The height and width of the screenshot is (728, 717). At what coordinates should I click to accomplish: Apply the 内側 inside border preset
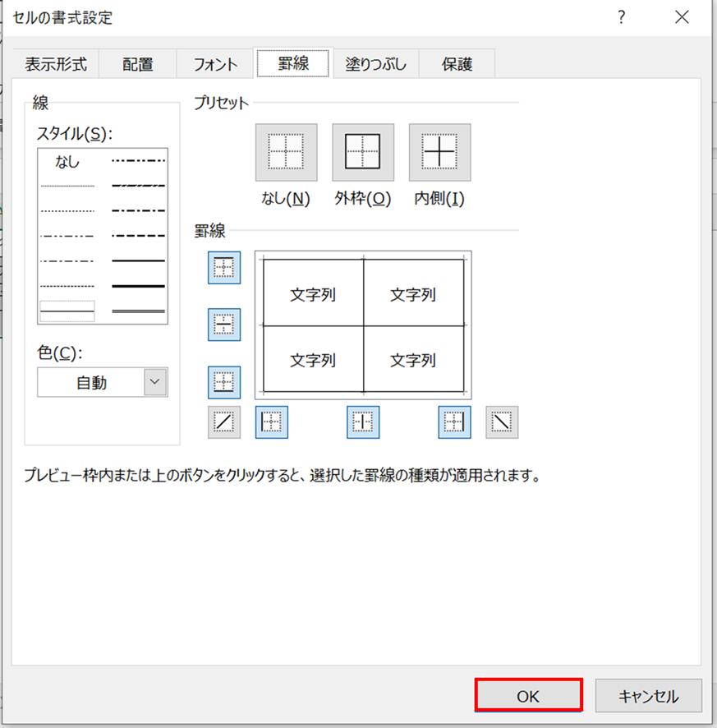439,153
